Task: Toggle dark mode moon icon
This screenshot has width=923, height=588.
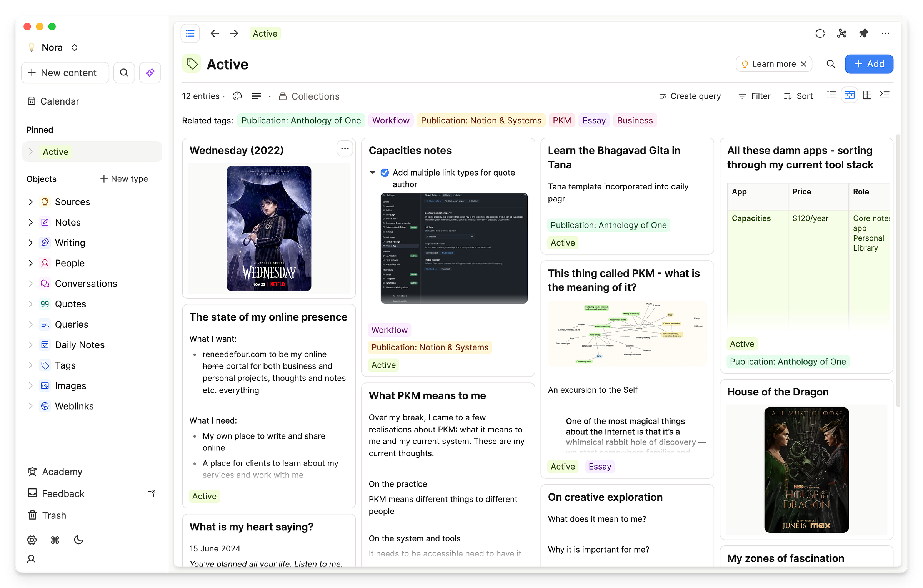Action: pyautogui.click(x=78, y=540)
